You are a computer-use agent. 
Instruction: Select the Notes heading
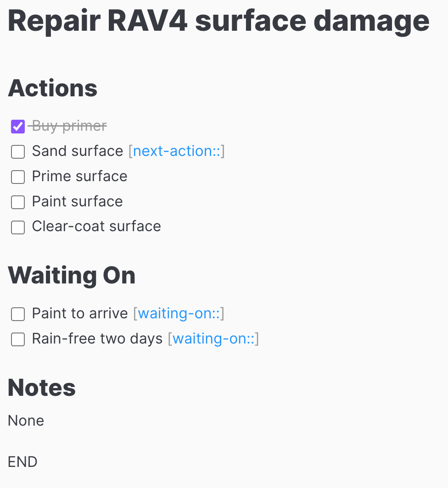coord(42,388)
